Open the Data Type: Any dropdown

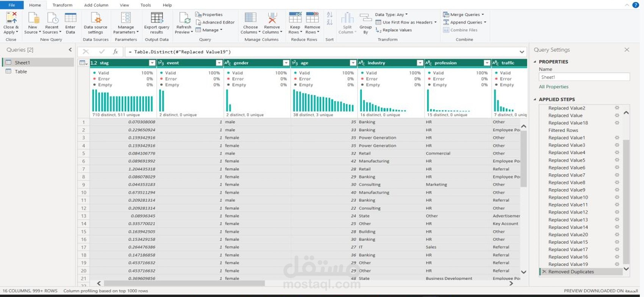[x=391, y=14]
